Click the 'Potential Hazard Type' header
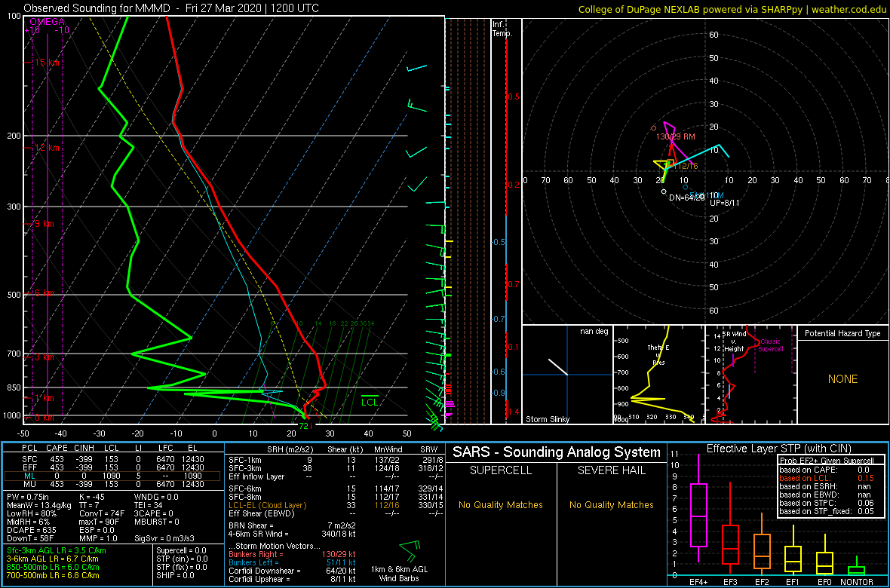This screenshot has width=890, height=588. tap(842, 334)
